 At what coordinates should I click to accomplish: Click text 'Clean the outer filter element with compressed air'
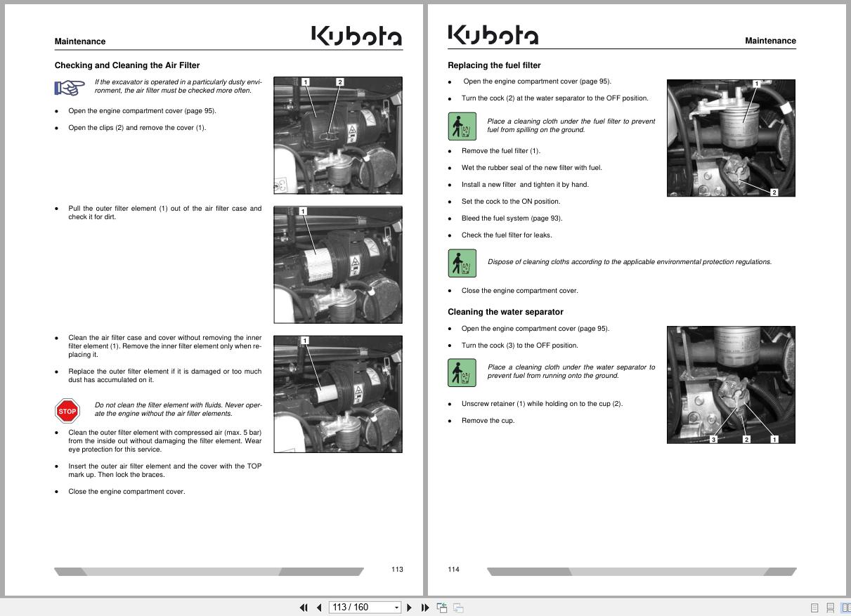pyautogui.click(x=164, y=441)
